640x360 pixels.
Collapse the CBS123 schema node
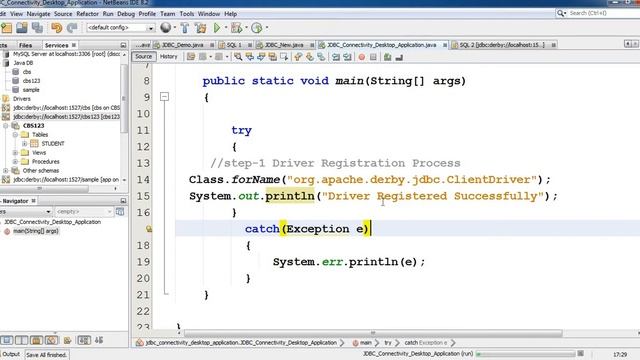6,126
